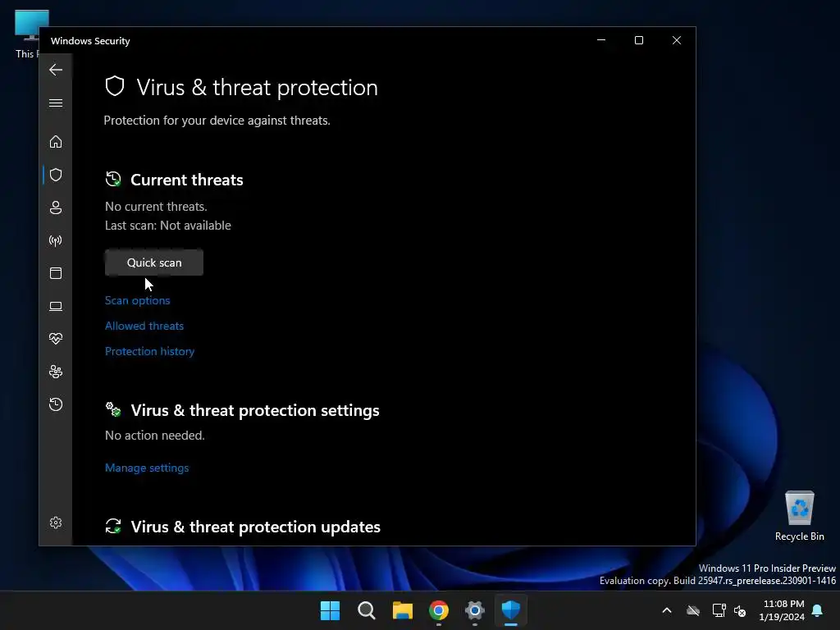Image resolution: width=840 pixels, height=630 pixels.
Task: Open the Windows Start menu
Action: (x=330, y=610)
